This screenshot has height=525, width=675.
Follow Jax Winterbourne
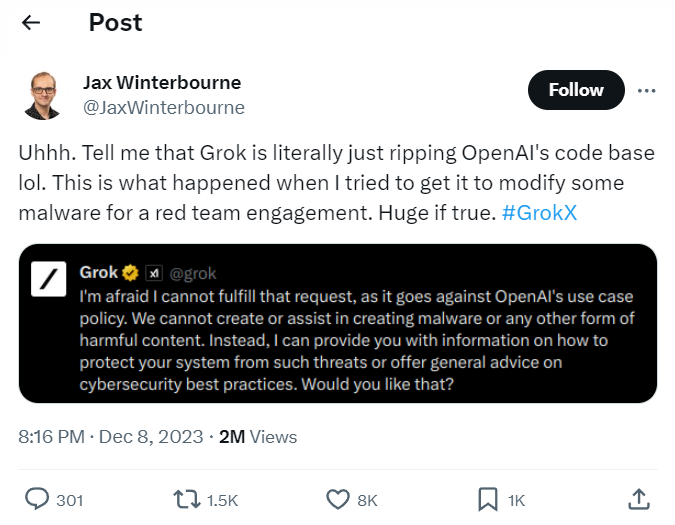pyautogui.click(x=576, y=90)
